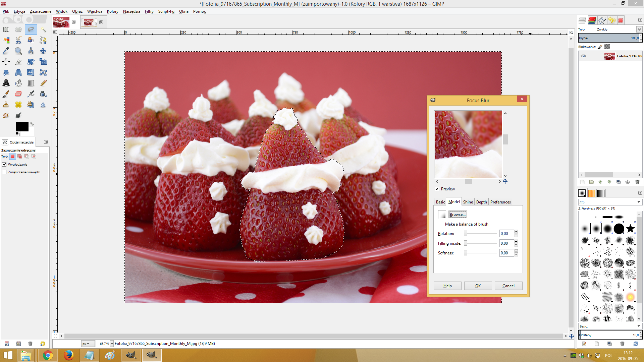The image size is (644, 362).
Task: Toggle the Preview checkbox in Focus Blur
Action: 437,189
